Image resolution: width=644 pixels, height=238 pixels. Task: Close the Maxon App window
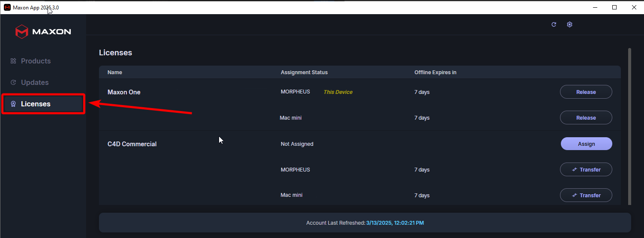[634, 7]
